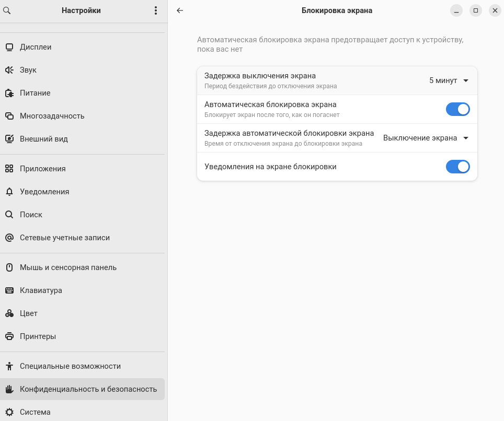Go back with the arrow beside Блокировка экрана
Screen dimensions: 504x421
(180, 10)
